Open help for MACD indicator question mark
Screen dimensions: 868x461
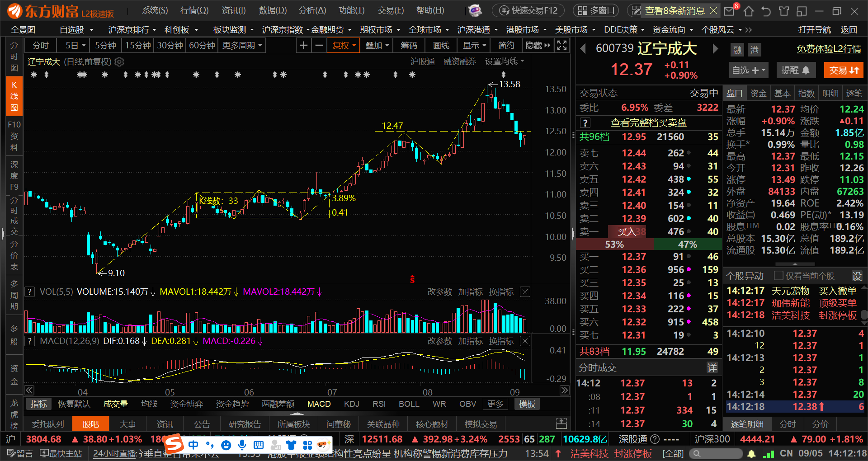[x=29, y=341]
